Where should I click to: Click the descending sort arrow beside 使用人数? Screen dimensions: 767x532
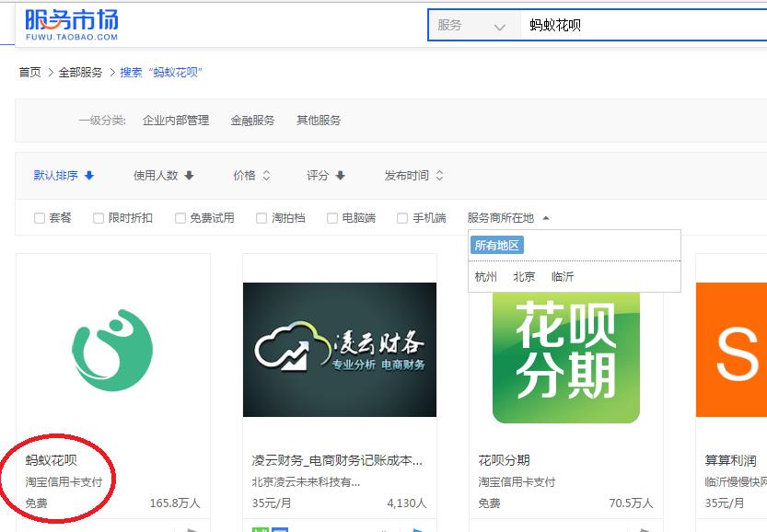[191, 175]
